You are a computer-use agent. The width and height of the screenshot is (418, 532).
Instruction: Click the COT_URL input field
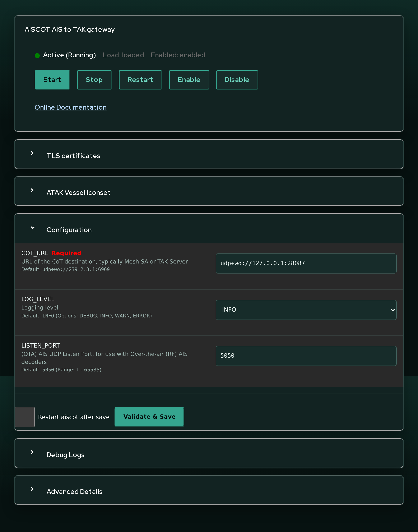(x=306, y=263)
